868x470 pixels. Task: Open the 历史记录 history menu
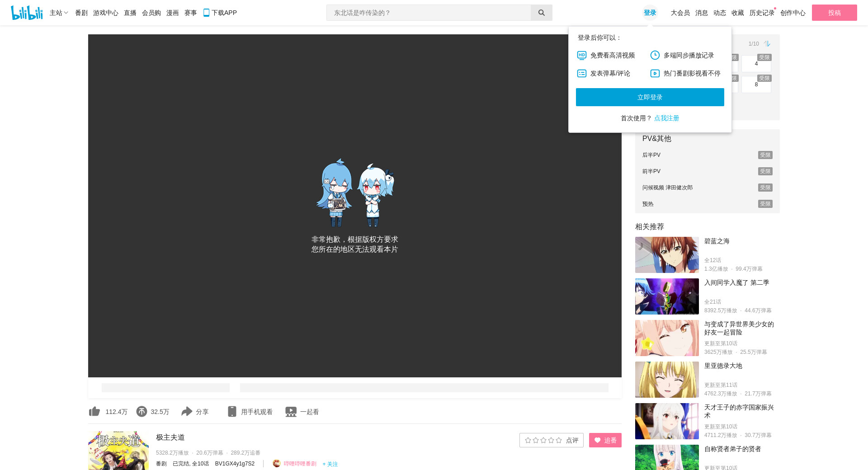(x=761, y=13)
